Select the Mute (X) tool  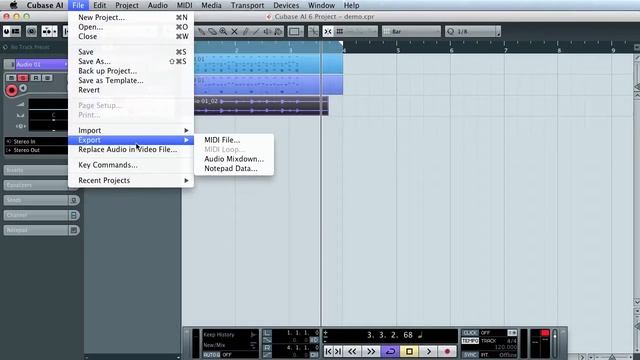point(234,31)
